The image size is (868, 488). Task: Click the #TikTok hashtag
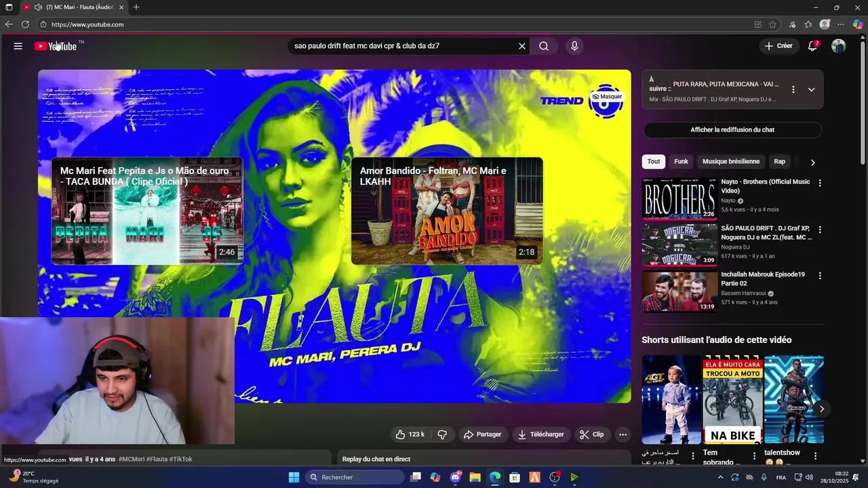coord(181,460)
